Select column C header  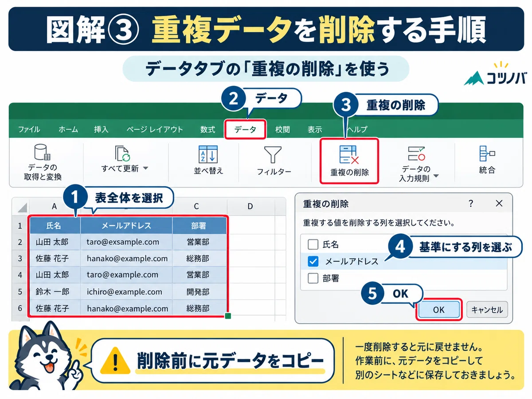click(196, 207)
